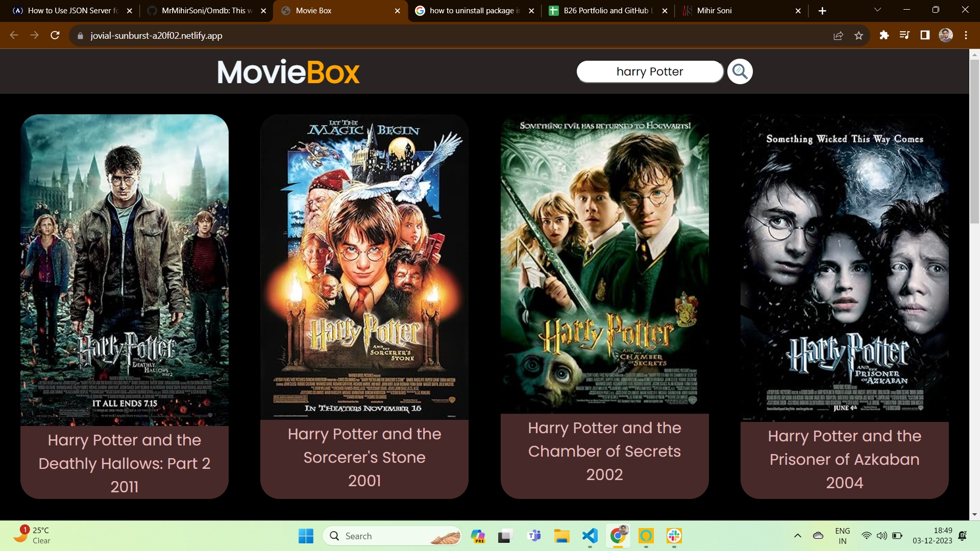Show hidden tray icons chevron
The height and width of the screenshot is (551, 980).
(x=797, y=536)
